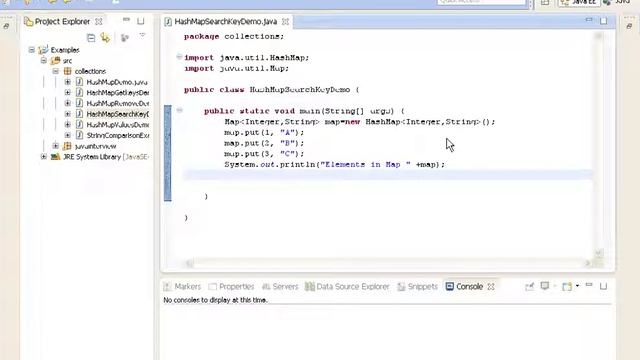The height and width of the screenshot is (360, 640).
Task: Click Open Console icon
Action: pos(567,287)
